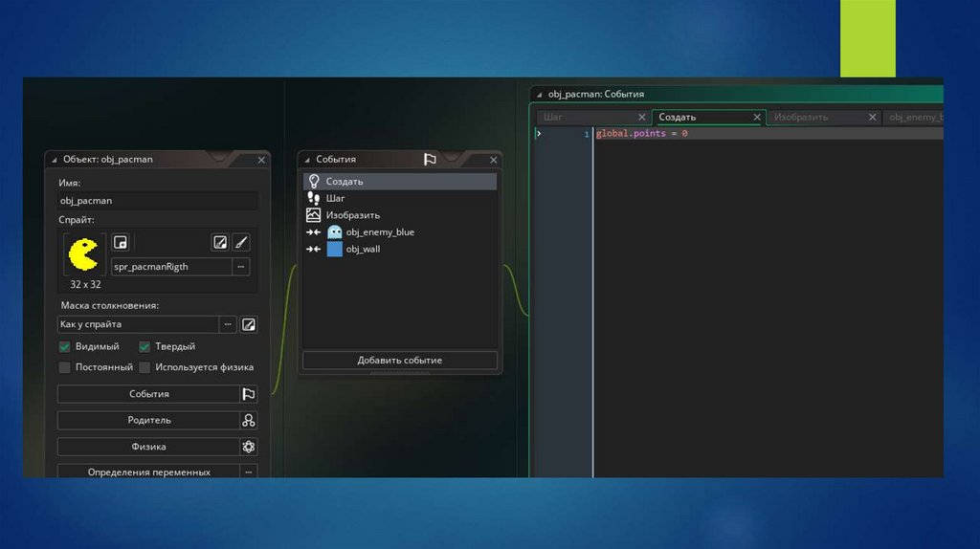
Task: Click the spr_pacmanRigth sprite name field
Action: click(171, 267)
